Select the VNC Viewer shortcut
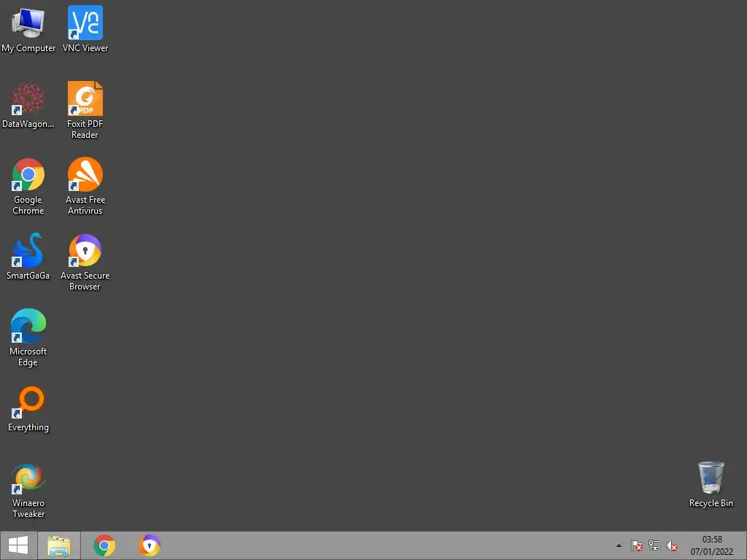Image resolution: width=747 pixels, height=560 pixels. click(x=85, y=29)
